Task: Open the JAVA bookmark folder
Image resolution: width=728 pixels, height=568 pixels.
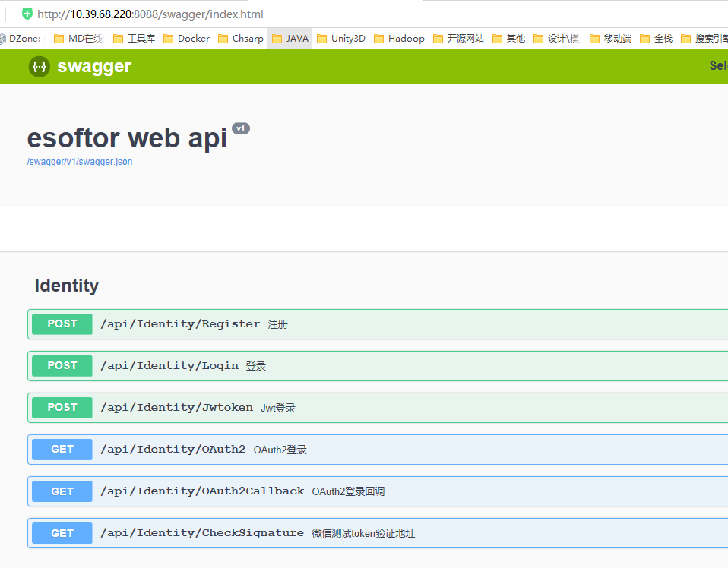Action: (290, 39)
